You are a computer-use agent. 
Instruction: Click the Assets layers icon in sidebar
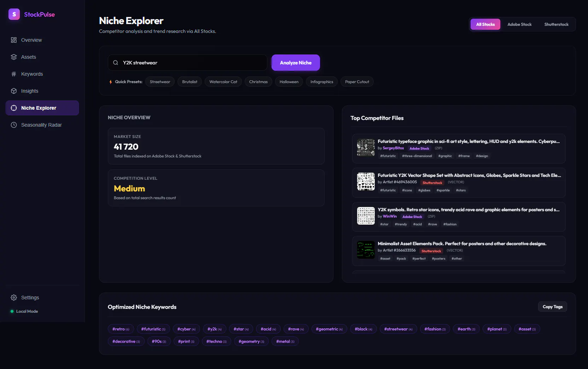(14, 57)
